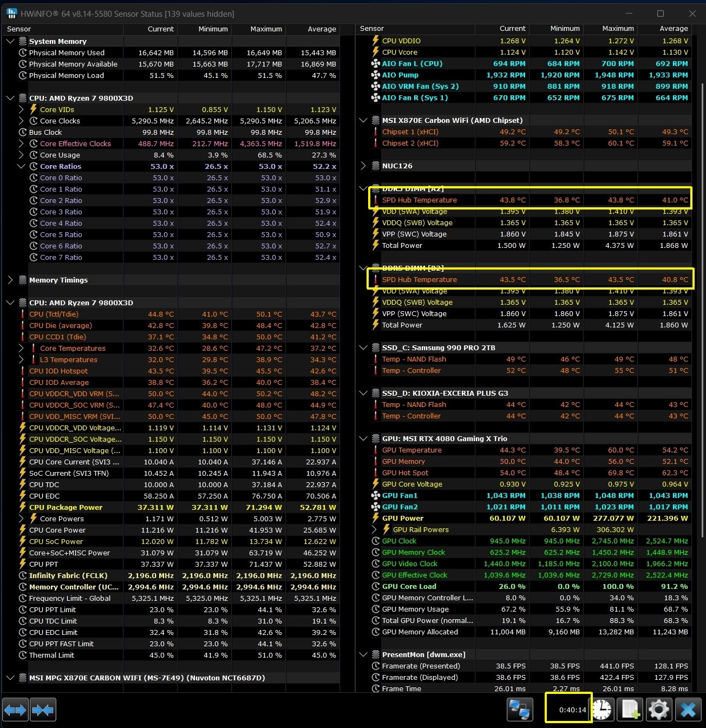Click the left panel Maximum column header
The width and height of the screenshot is (706, 728).
coord(259,29)
